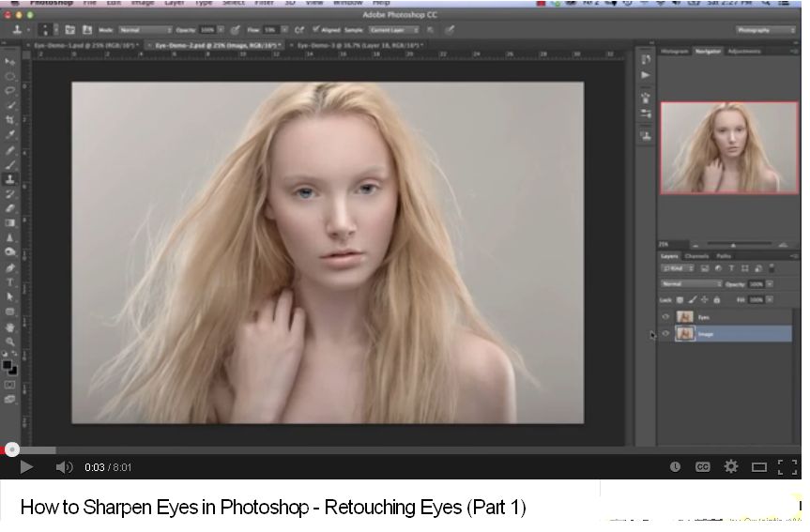
Task: Toggle visibility of the Image layer
Action: click(665, 334)
